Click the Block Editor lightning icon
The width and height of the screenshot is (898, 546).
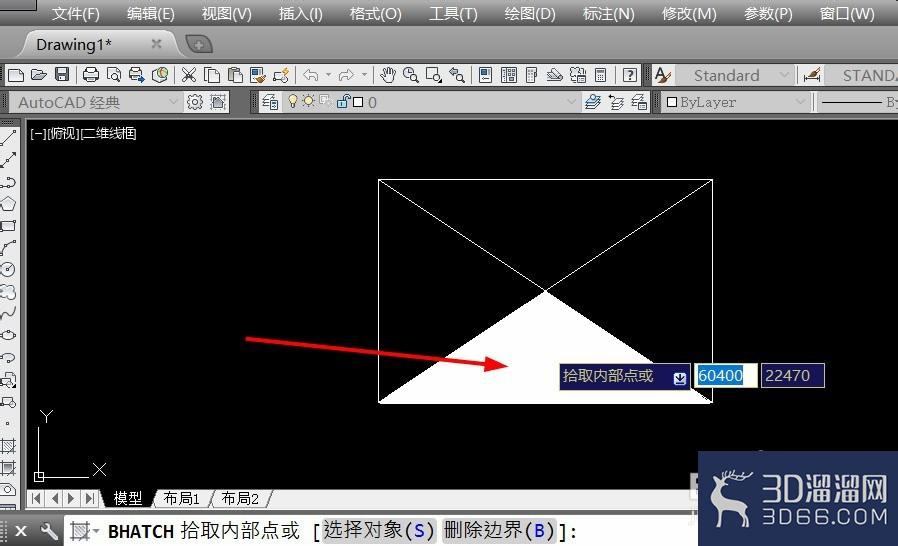tap(281, 75)
